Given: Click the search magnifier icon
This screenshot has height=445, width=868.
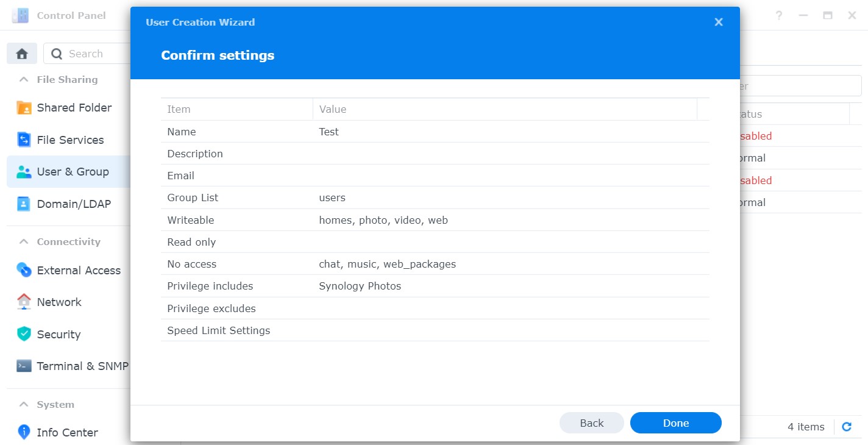Looking at the screenshot, I should click(x=57, y=54).
